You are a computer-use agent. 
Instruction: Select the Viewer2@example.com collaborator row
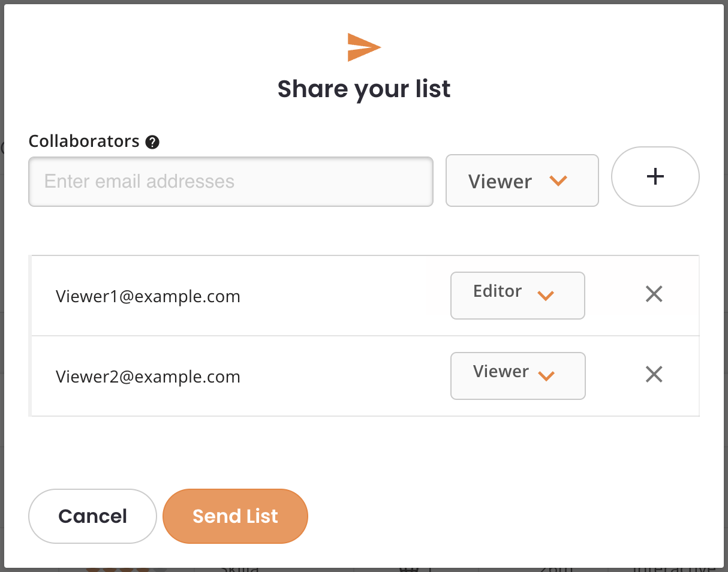(x=365, y=376)
